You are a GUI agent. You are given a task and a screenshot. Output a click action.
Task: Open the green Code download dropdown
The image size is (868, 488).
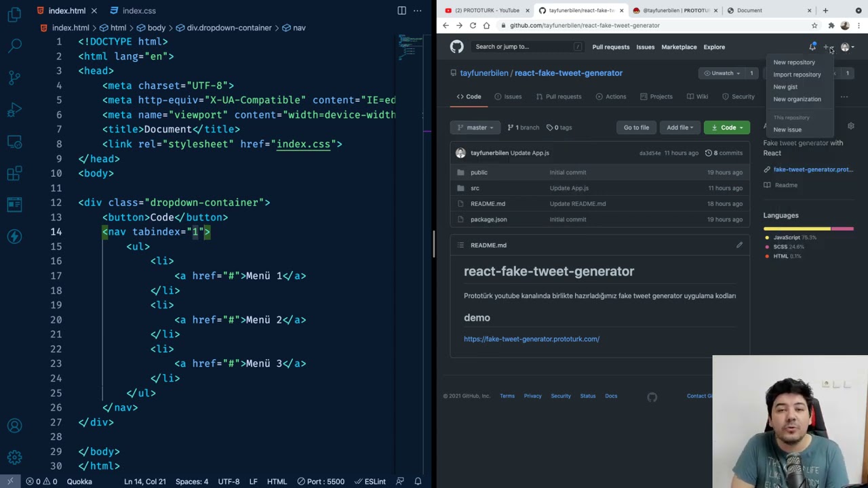pyautogui.click(x=727, y=127)
